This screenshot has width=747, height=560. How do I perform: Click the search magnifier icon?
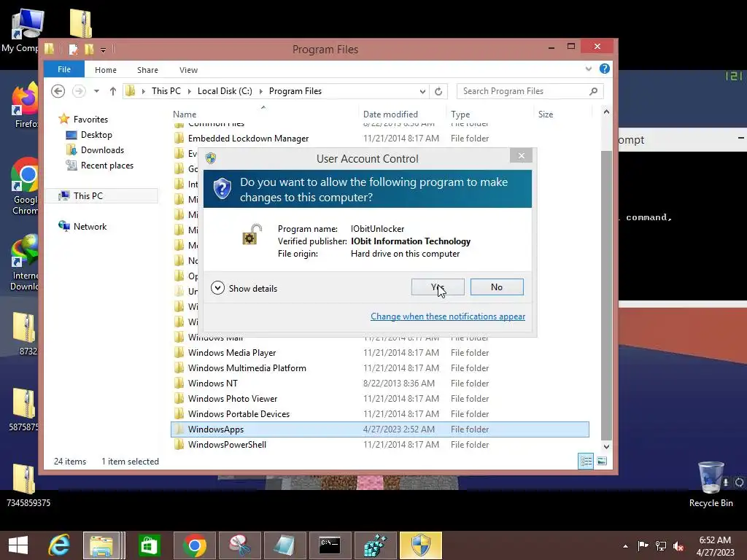coord(593,91)
